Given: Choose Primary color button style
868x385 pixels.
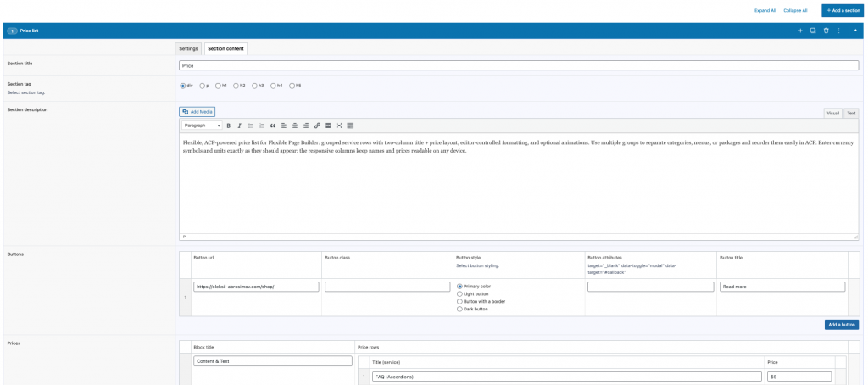Looking at the screenshot, I should point(459,287).
